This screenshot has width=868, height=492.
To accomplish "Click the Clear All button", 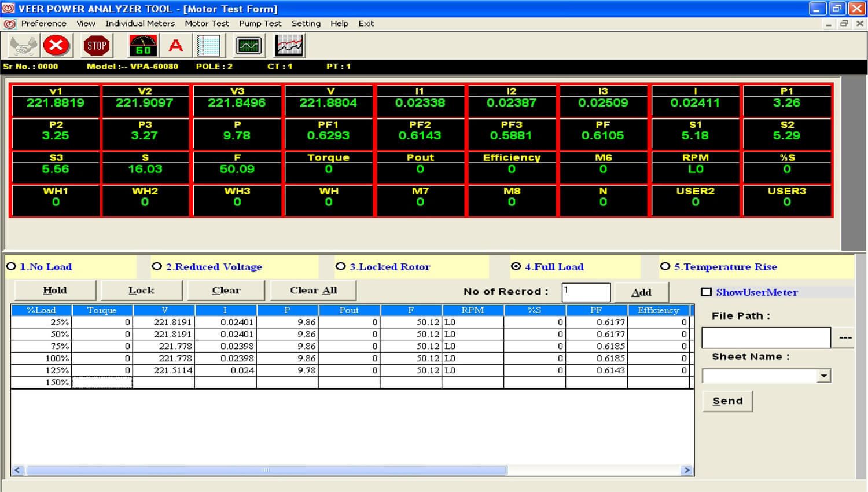I will point(313,291).
